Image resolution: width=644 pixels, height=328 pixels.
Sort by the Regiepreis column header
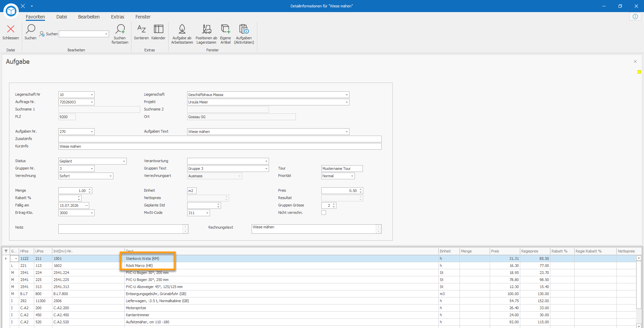tap(535, 251)
